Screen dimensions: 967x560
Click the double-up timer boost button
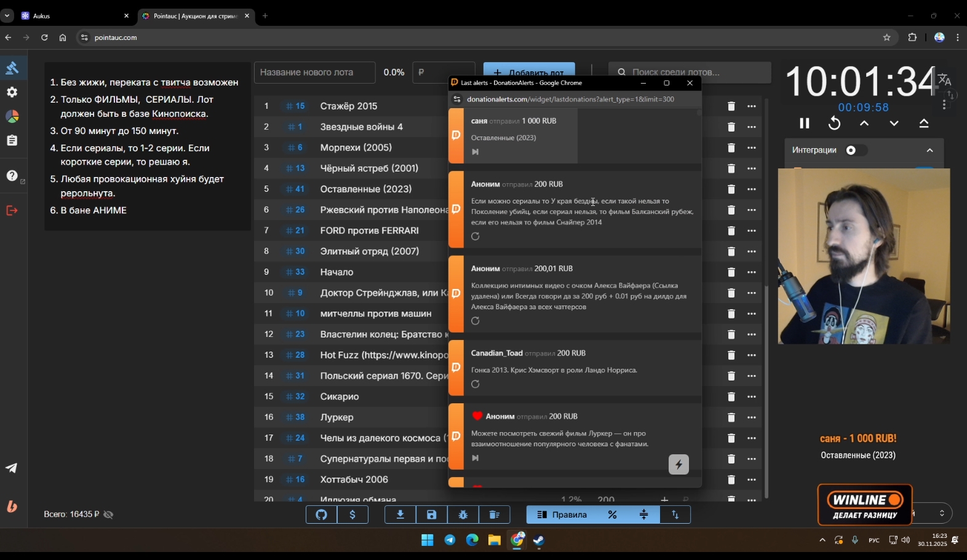[924, 124]
